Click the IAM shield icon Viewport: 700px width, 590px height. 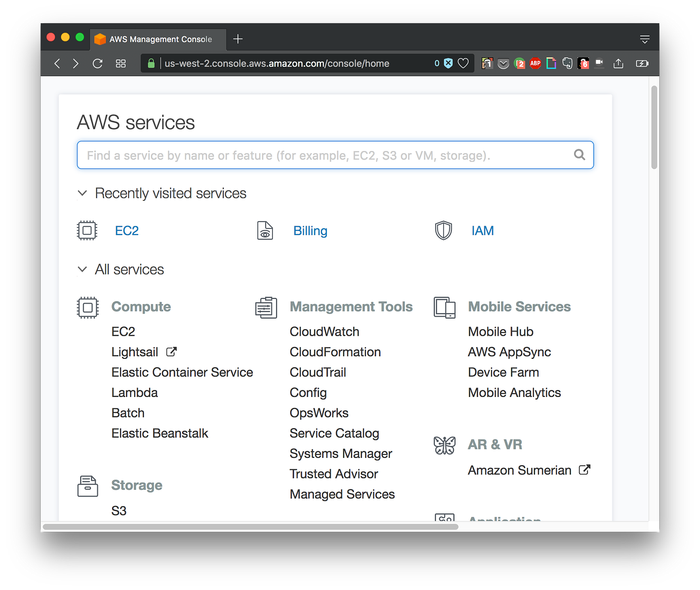coord(444,230)
